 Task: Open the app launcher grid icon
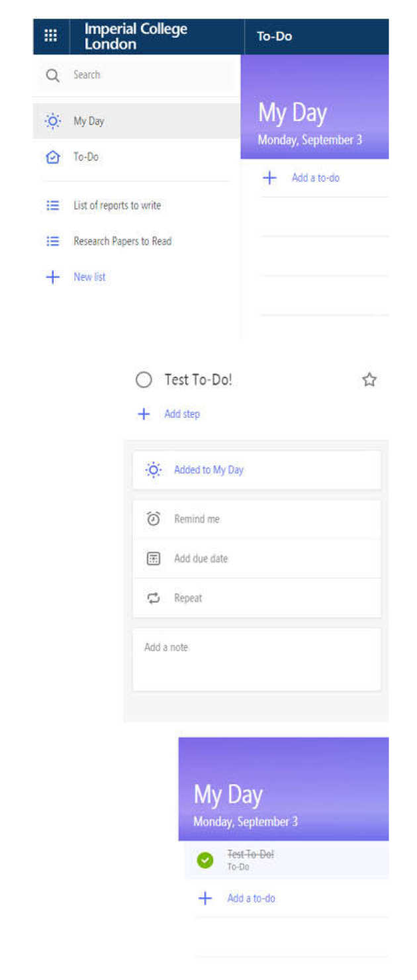(50, 36)
